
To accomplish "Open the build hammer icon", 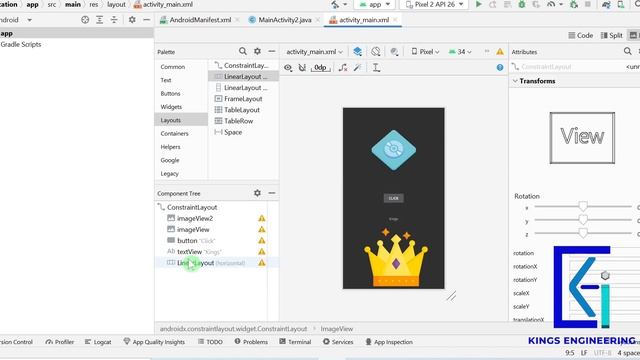I will [x=335, y=4].
